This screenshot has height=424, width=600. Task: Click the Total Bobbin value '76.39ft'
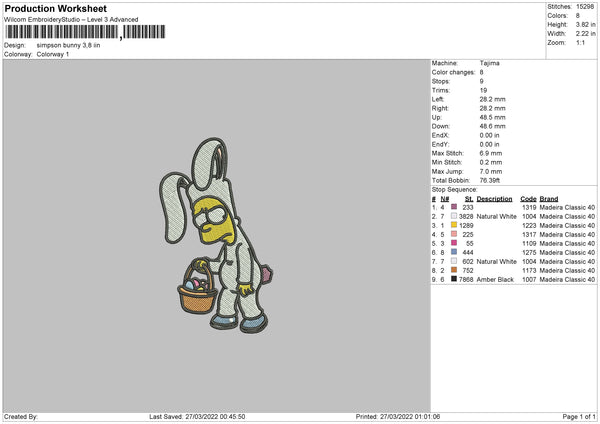(x=490, y=180)
